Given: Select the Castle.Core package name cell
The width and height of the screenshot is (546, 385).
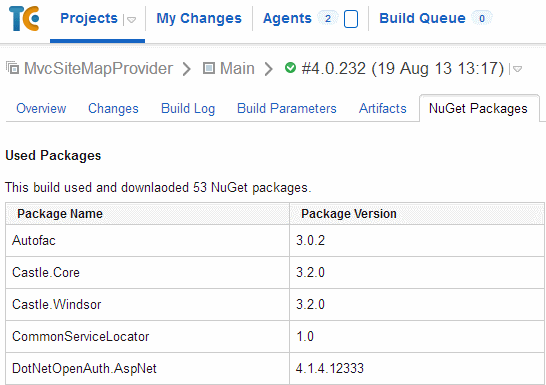Looking at the screenshot, I should coord(147,273).
